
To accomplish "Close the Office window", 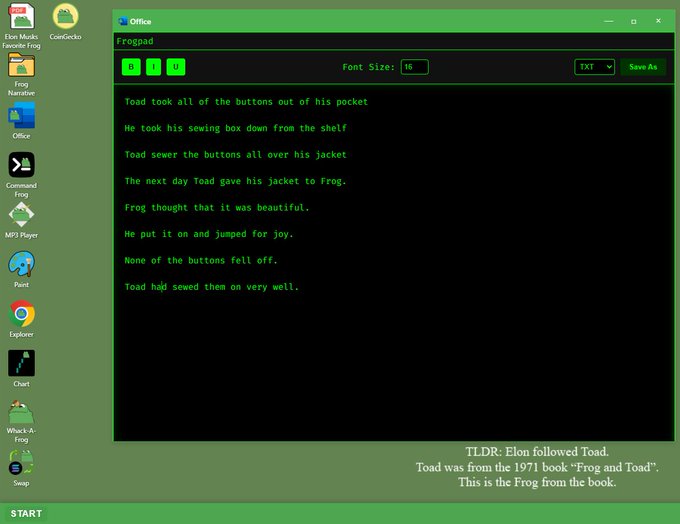I will pyautogui.click(x=658, y=21).
